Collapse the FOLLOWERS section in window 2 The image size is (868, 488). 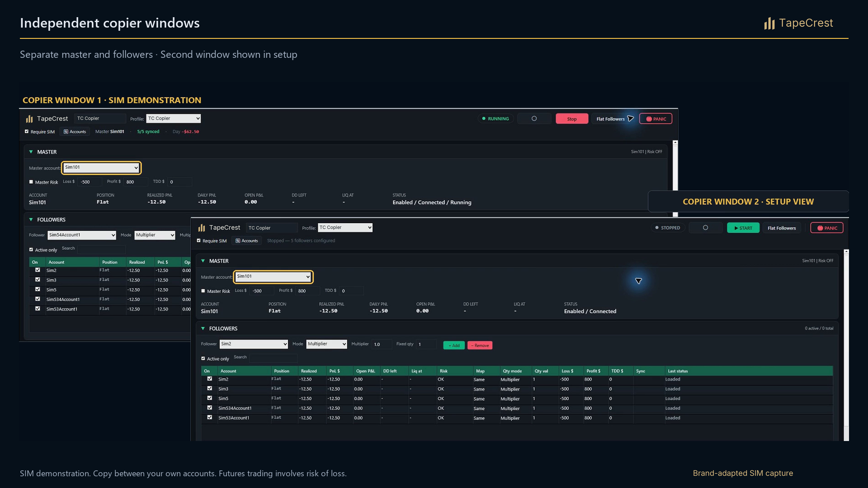pyautogui.click(x=203, y=328)
